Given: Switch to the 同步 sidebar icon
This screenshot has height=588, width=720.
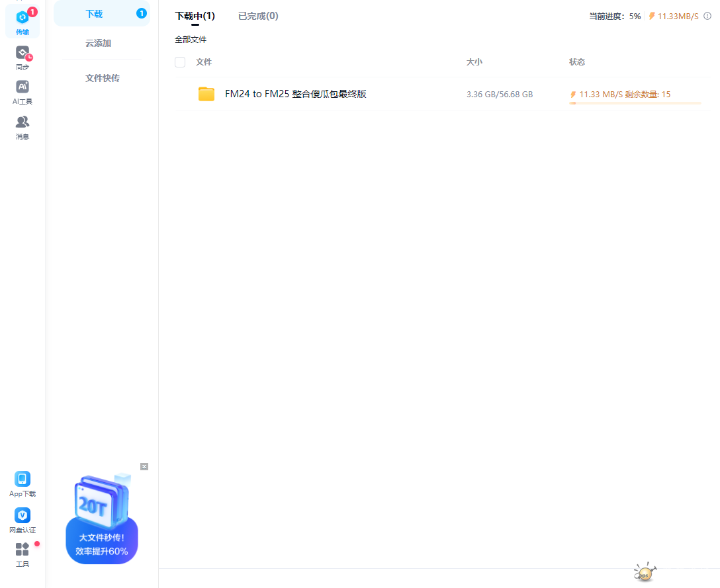Looking at the screenshot, I should (x=22, y=56).
